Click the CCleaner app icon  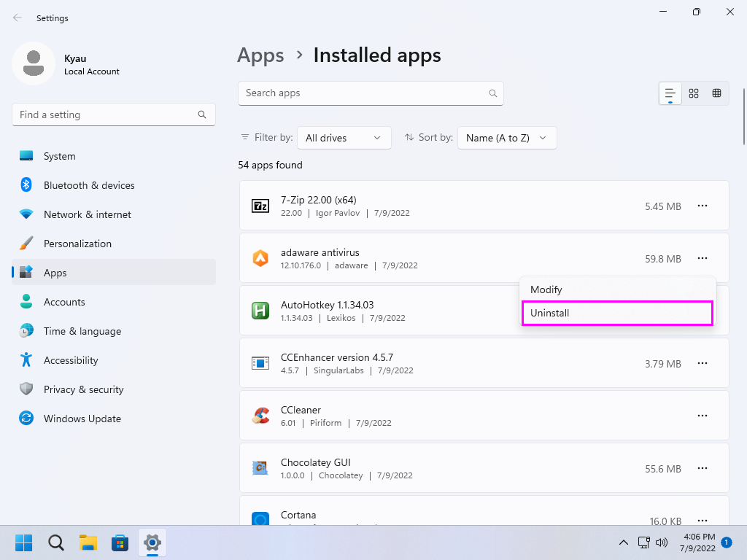click(260, 416)
